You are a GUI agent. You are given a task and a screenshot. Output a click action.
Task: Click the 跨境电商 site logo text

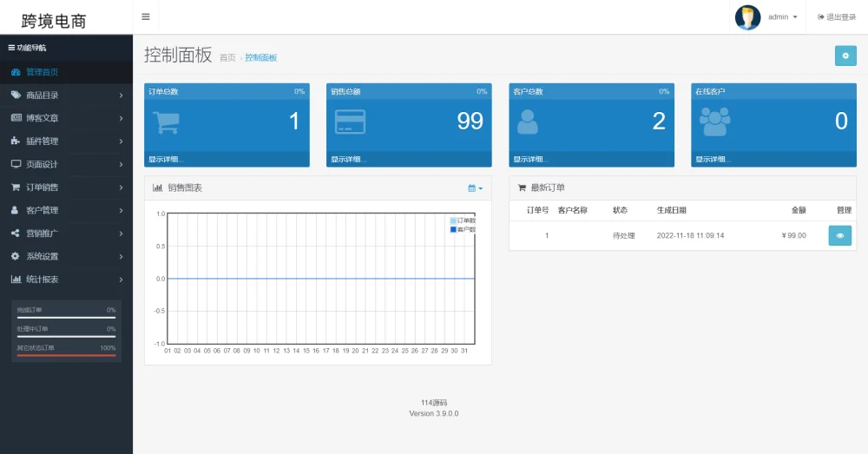(x=54, y=21)
